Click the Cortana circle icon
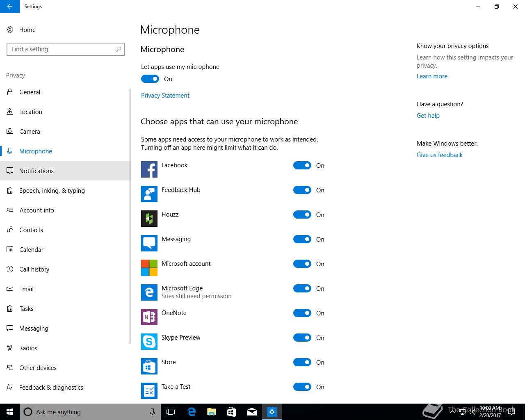The height and width of the screenshot is (420, 525). coord(28,412)
